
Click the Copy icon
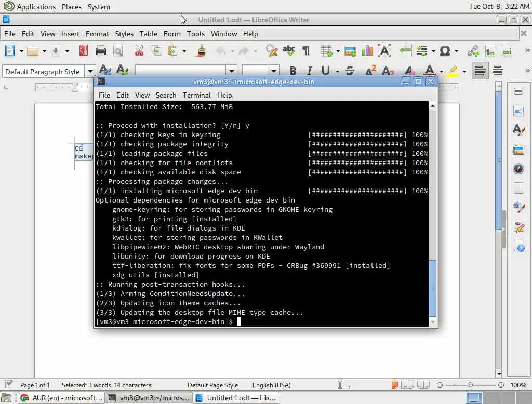[x=156, y=51]
